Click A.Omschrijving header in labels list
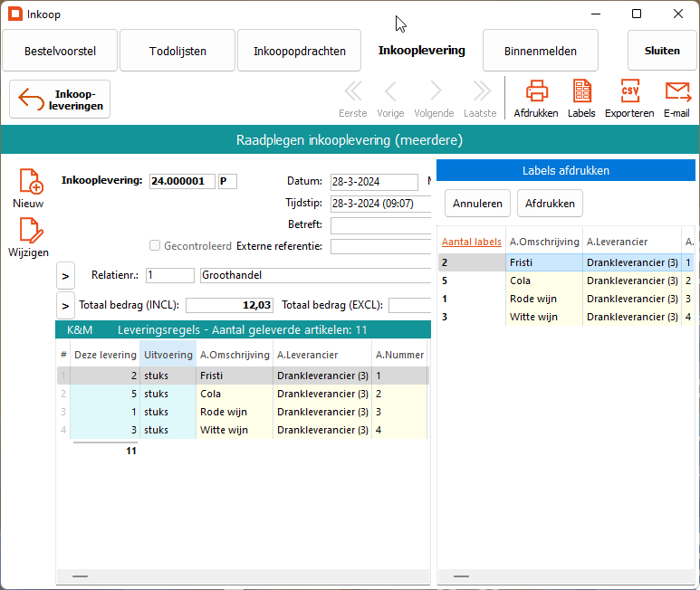 click(x=544, y=242)
